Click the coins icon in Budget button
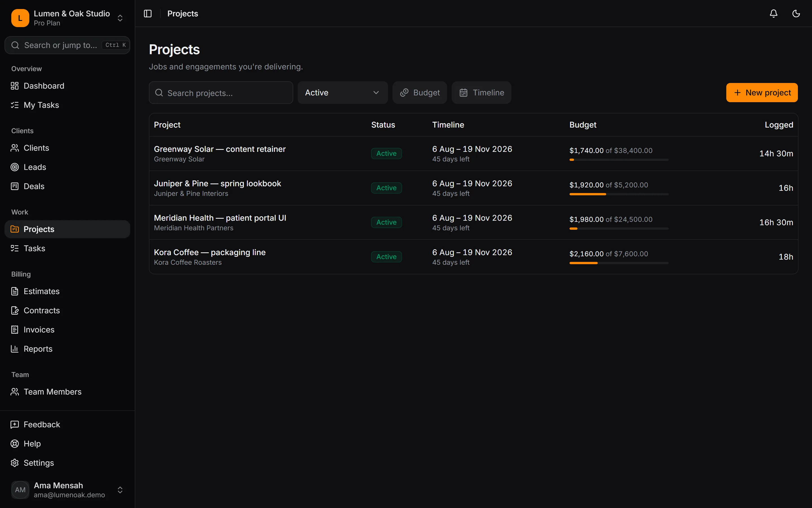 coord(404,93)
